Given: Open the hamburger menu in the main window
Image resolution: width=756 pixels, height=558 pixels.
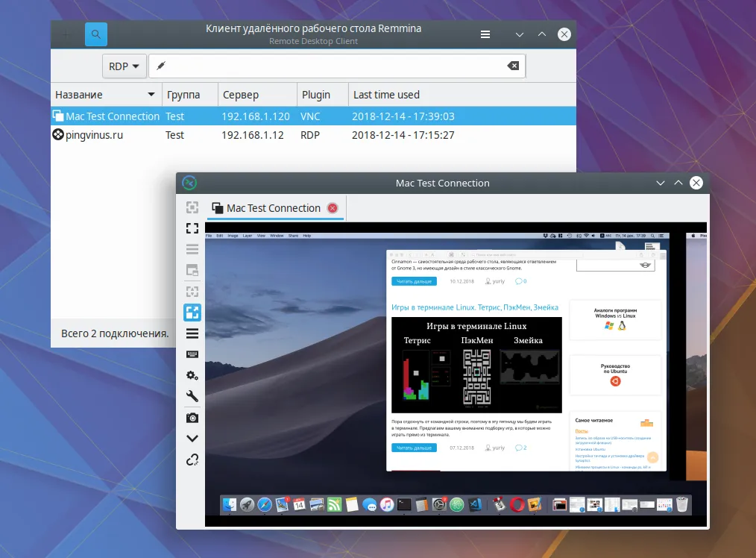Looking at the screenshot, I should (x=485, y=34).
